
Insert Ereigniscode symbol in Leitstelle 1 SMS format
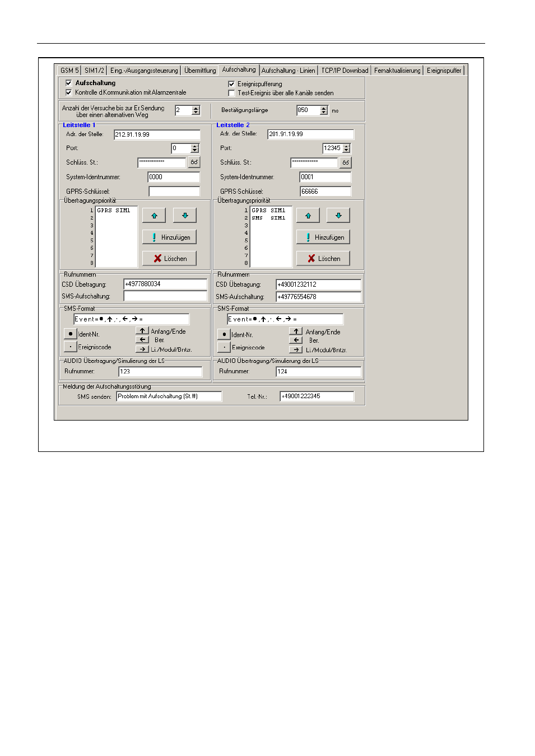pyautogui.click(x=70, y=347)
